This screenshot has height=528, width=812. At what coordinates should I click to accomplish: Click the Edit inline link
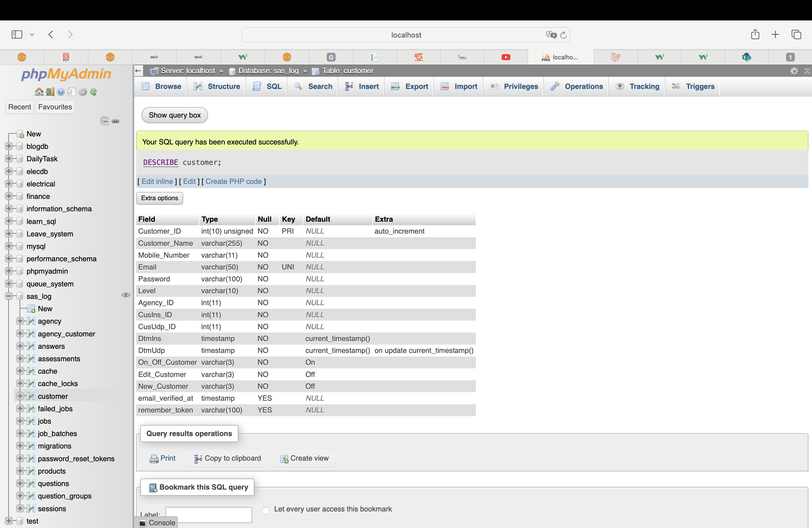click(157, 181)
